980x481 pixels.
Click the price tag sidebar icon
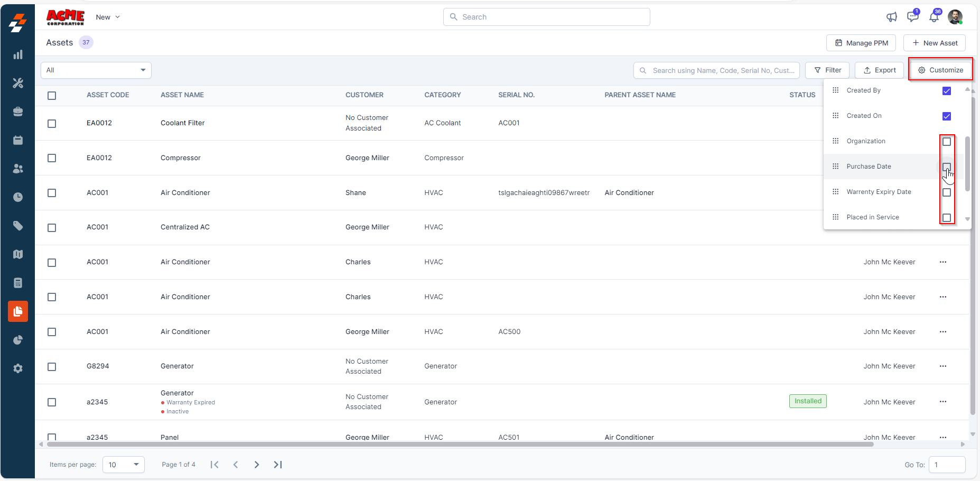(18, 226)
